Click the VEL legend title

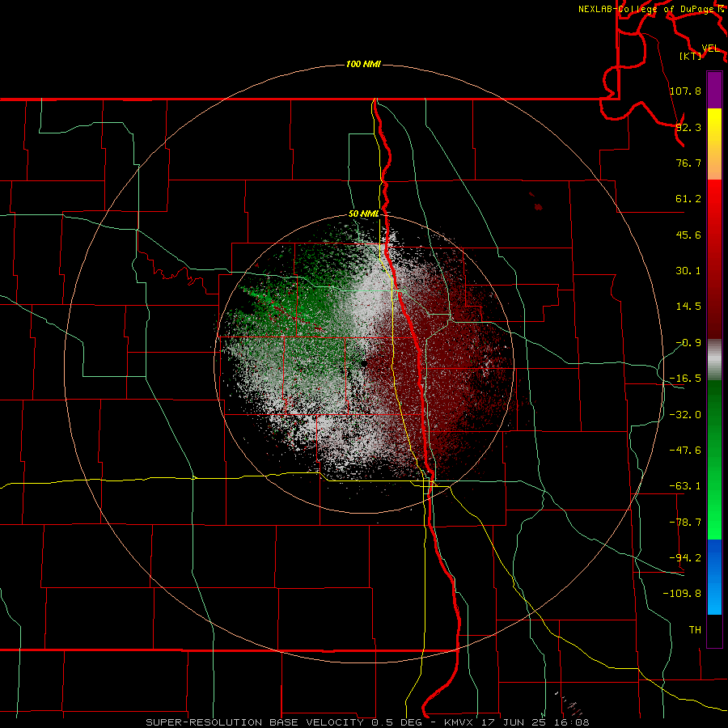(x=711, y=49)
